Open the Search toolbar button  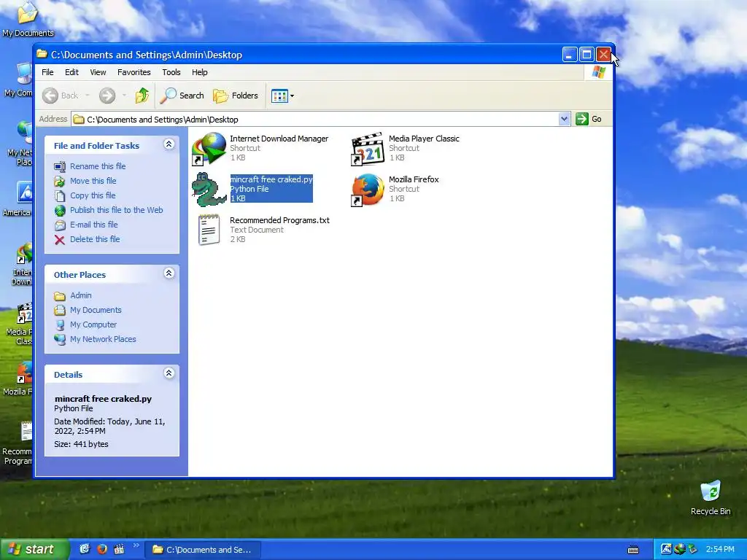pyautogui.click(x=182, y=96)
